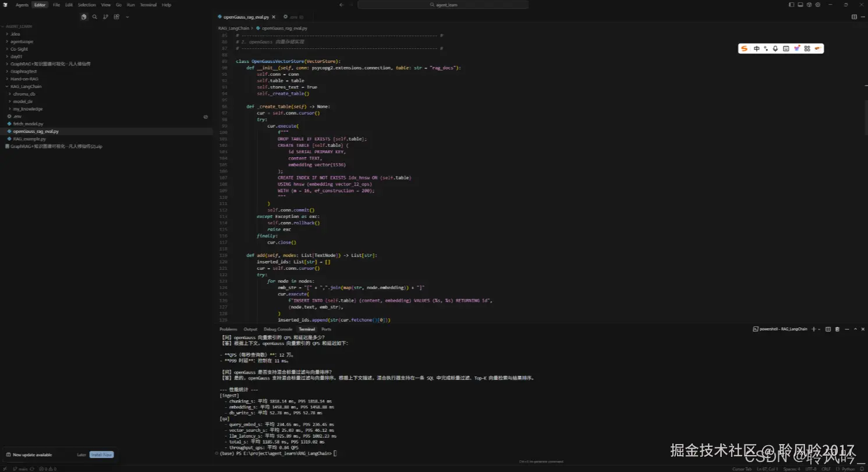Screen dimensions: 868x472
Task: Switch to Editor mode
Action: pos(40,5)
